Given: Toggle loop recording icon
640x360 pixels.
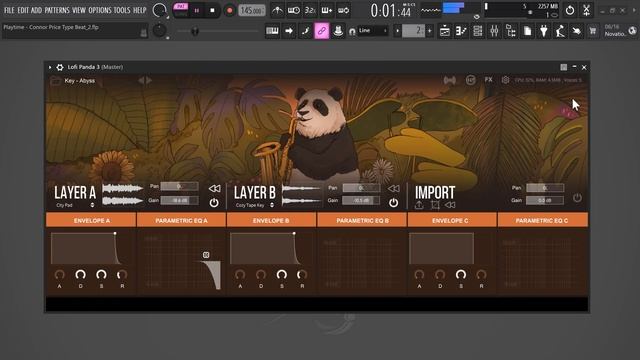Looking at the screenshot, I should [343, 10].
